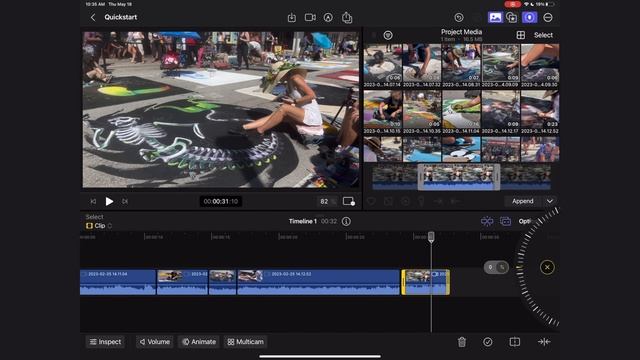Tap the red screen recording indicator

click(x=512, y=4)
